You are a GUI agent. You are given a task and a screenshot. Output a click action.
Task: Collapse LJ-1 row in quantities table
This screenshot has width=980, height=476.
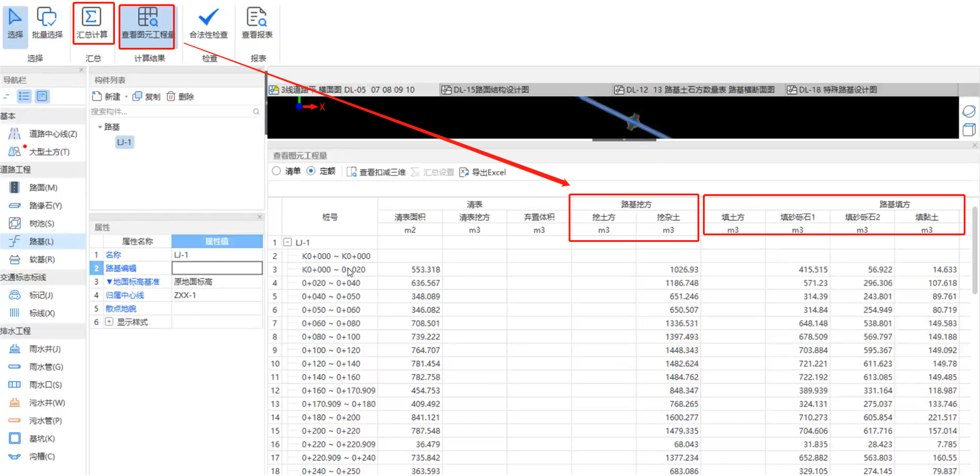[x=288, y=242]
